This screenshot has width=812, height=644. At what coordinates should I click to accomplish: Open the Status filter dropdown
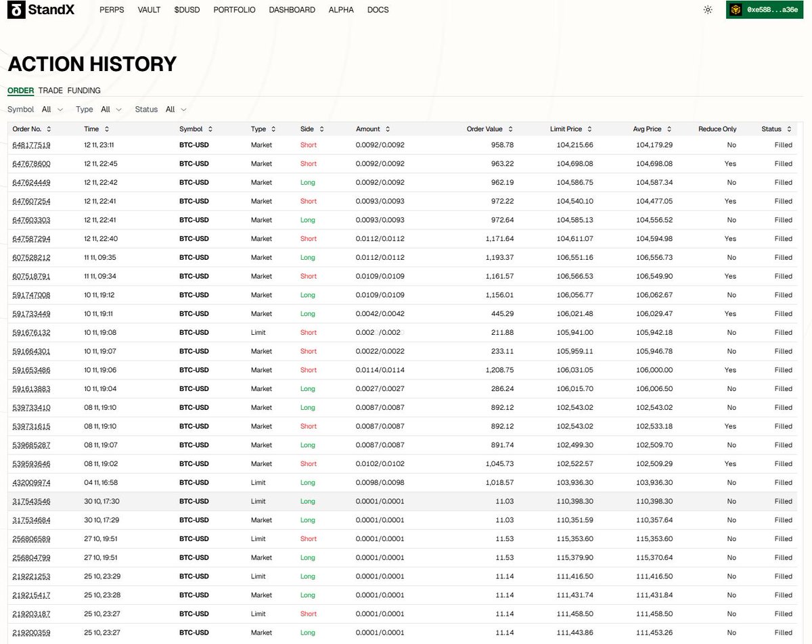(x=176, y=110)
